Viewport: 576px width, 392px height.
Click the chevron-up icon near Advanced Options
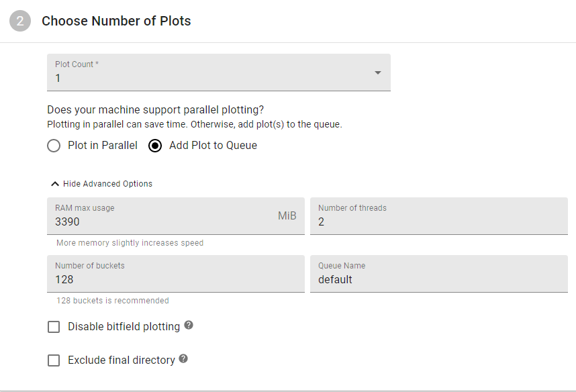[x=55, y=184]
